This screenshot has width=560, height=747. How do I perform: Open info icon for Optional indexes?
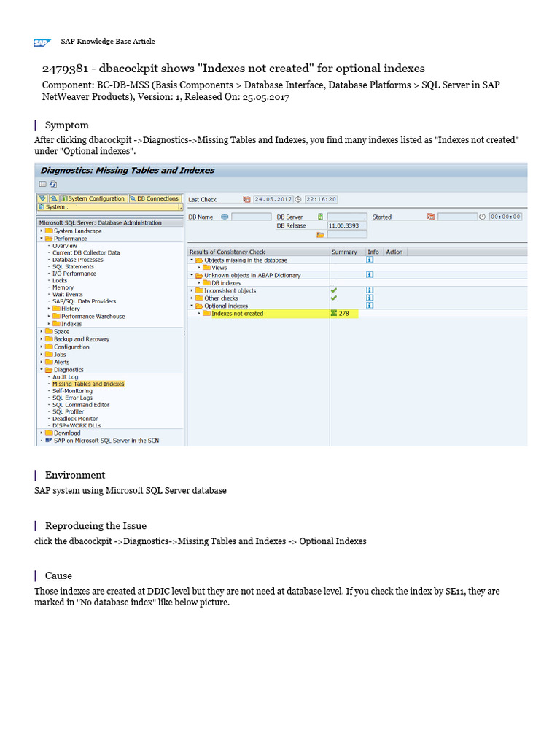point(370,306)
